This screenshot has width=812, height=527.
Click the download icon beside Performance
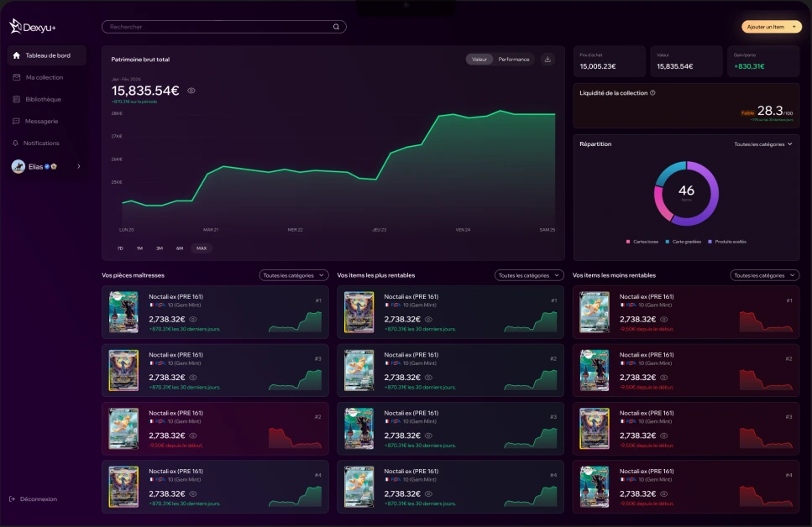point(547,60)
